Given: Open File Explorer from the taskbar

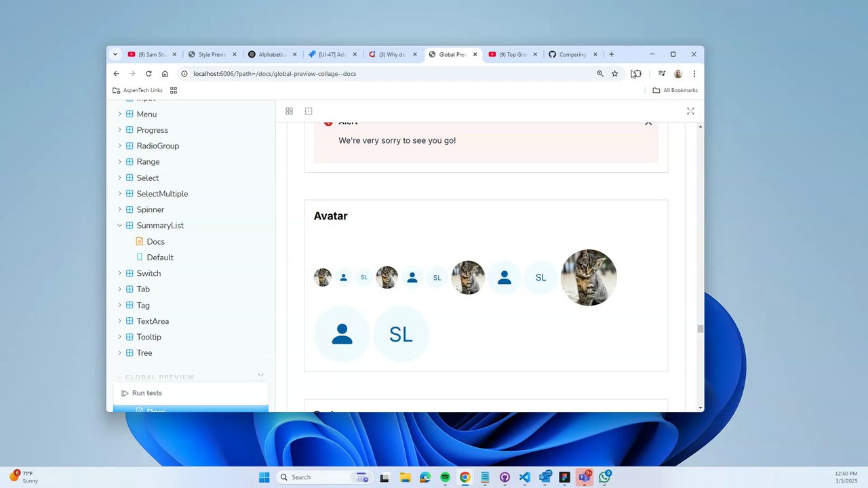Looking at the screenshot, I should click(405, 477).
